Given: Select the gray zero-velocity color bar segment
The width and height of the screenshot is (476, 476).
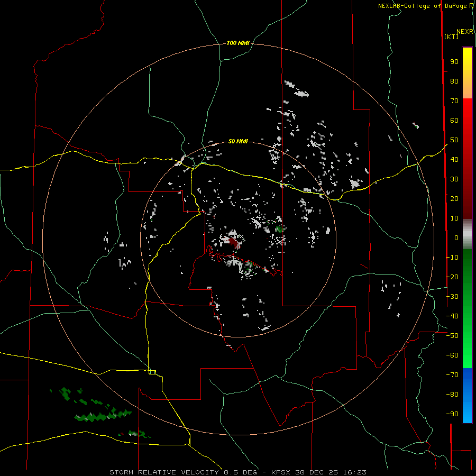Looking at the screenshot, I should [467, 234].
